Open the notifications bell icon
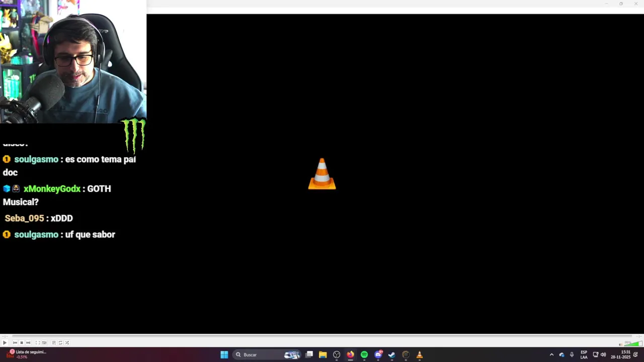Viewport: 644px width, 362px height. pos(636,354)
